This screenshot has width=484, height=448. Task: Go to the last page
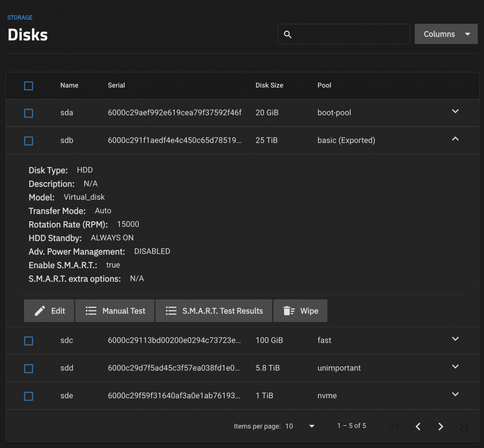(x=463, y=426)
